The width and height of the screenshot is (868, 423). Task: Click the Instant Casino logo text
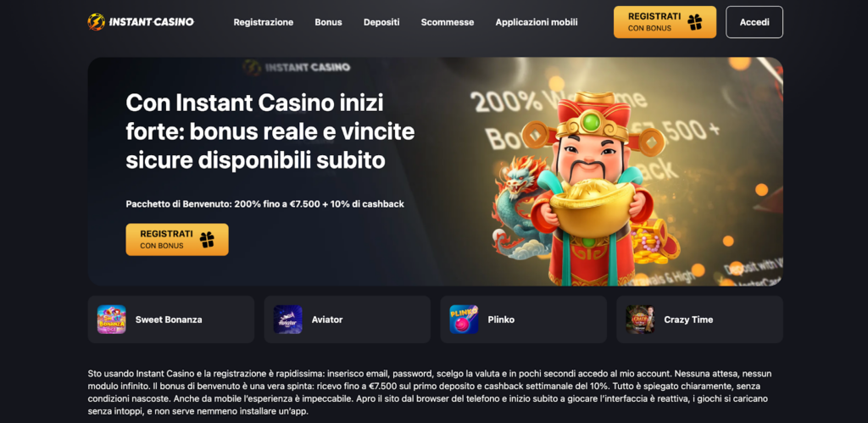152,22
